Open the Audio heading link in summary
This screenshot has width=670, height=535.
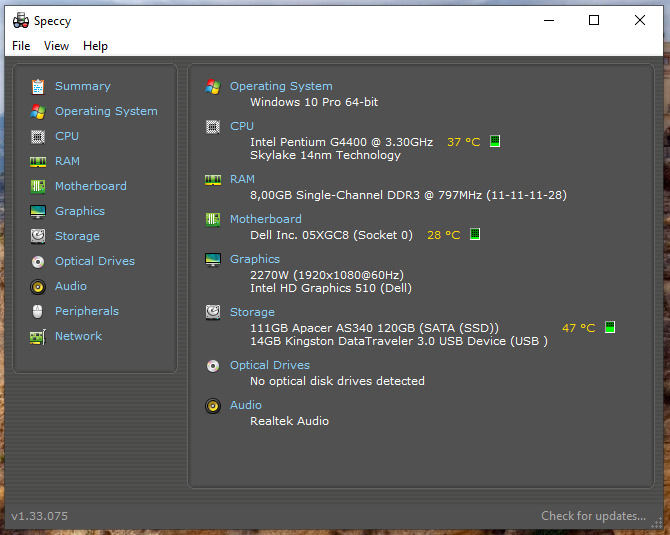point(246,405)
